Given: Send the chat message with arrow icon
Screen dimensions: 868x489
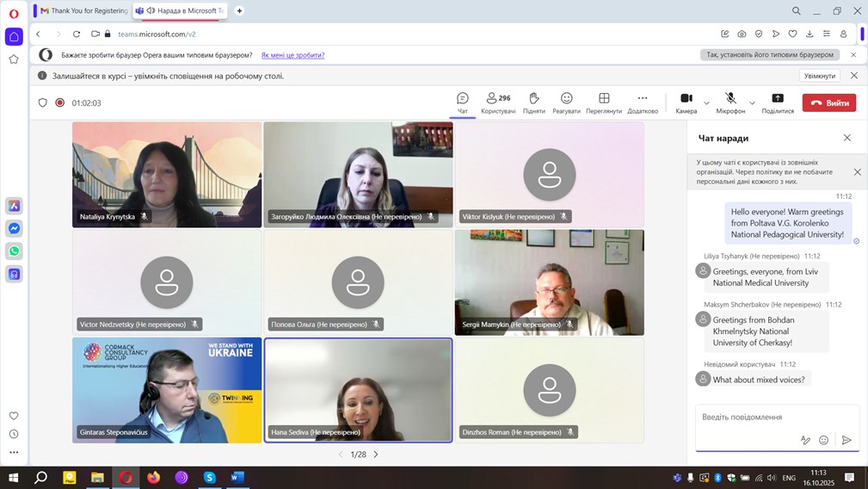Looking at the screenshot, I should pos(846,440).
